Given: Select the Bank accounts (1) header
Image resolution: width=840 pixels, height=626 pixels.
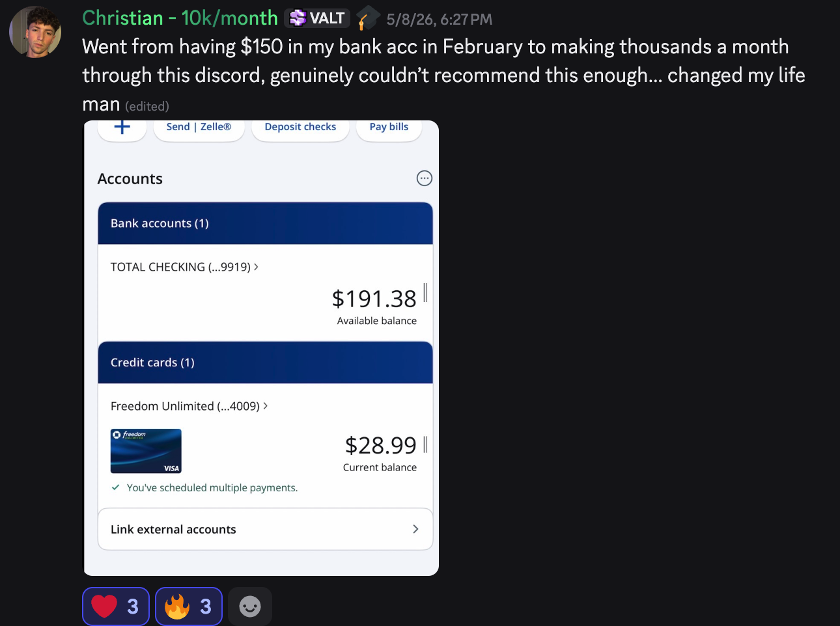Looking at the screenshot, I should click(x=265, y=223).
